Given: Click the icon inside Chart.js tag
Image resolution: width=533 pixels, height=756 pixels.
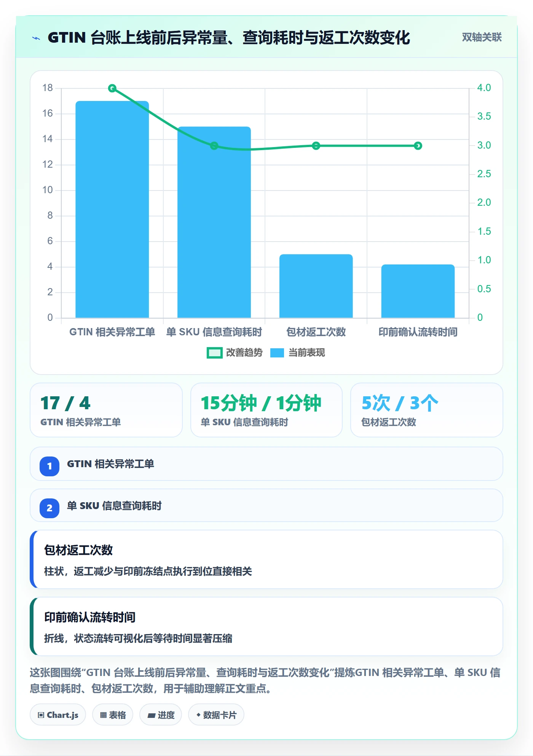Looking at the screenshot, I should [x=41, y=715].
